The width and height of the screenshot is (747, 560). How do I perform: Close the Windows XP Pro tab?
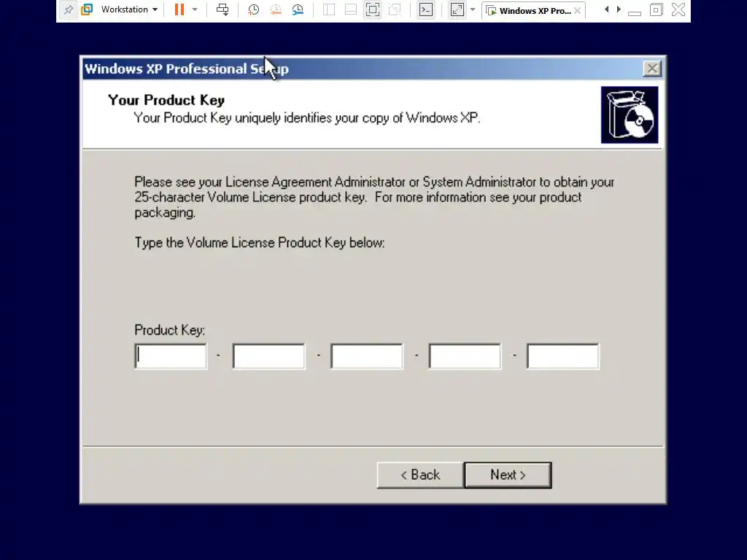point(578,10)
